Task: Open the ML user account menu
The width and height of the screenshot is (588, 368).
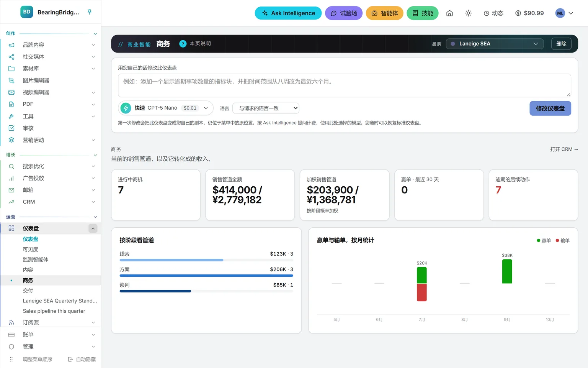Action: point(564,13)
